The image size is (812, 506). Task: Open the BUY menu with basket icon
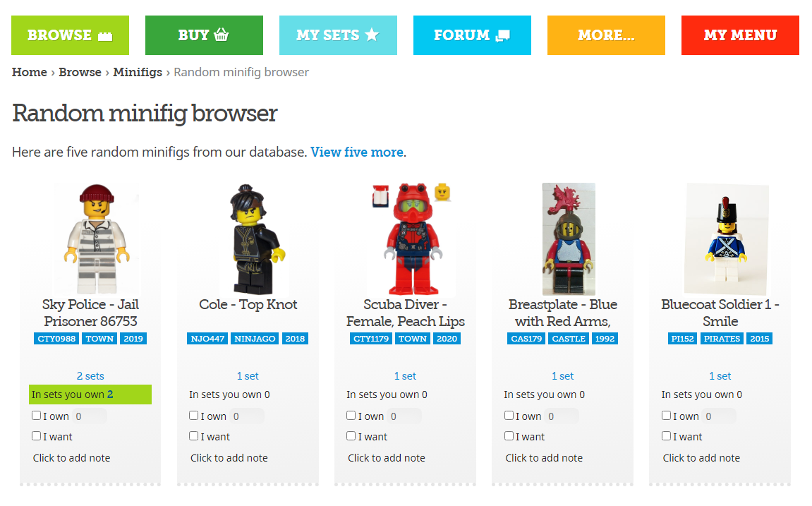point(204,35)
